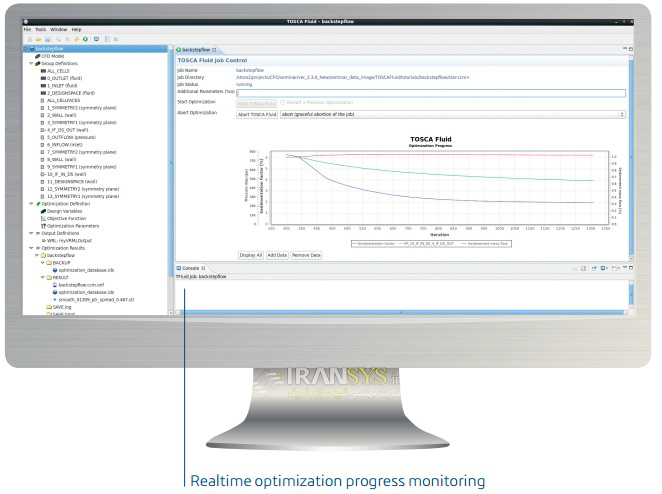The image size is (662, 494).
Task: Toggle Restart a Previous Optimization checkbox
Action: click(x=283, y=103)
